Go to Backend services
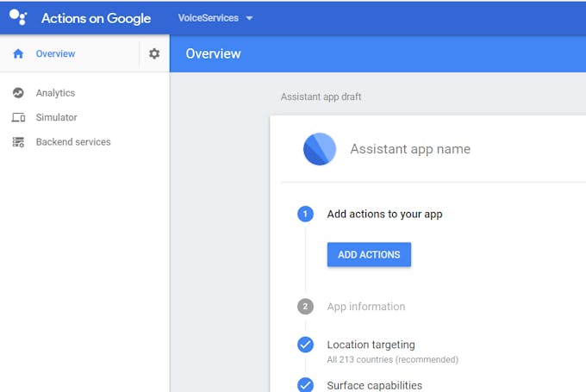The width and height of the screenshot is (586, 392). pyautogui.click(x=73, y=142)
